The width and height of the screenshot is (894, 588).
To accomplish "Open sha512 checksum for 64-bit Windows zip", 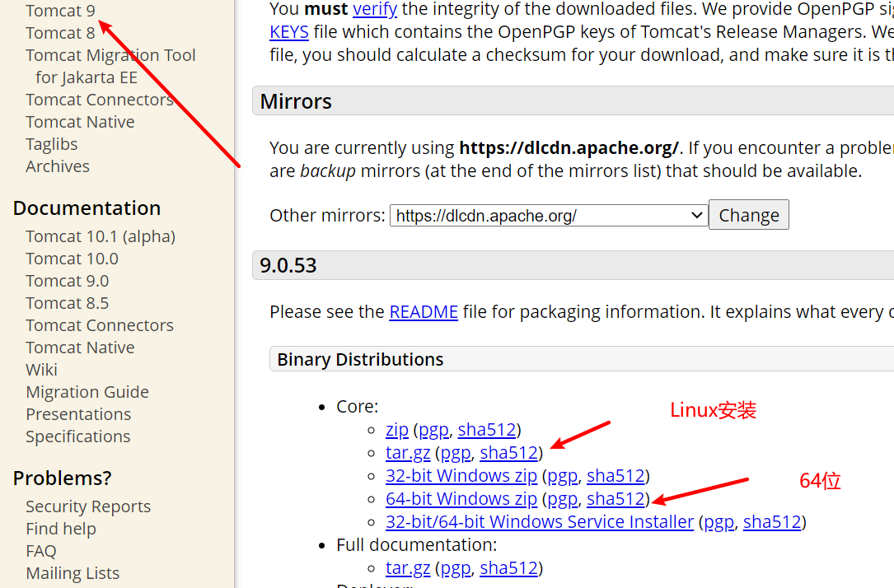I will click(x=615, y=499).
